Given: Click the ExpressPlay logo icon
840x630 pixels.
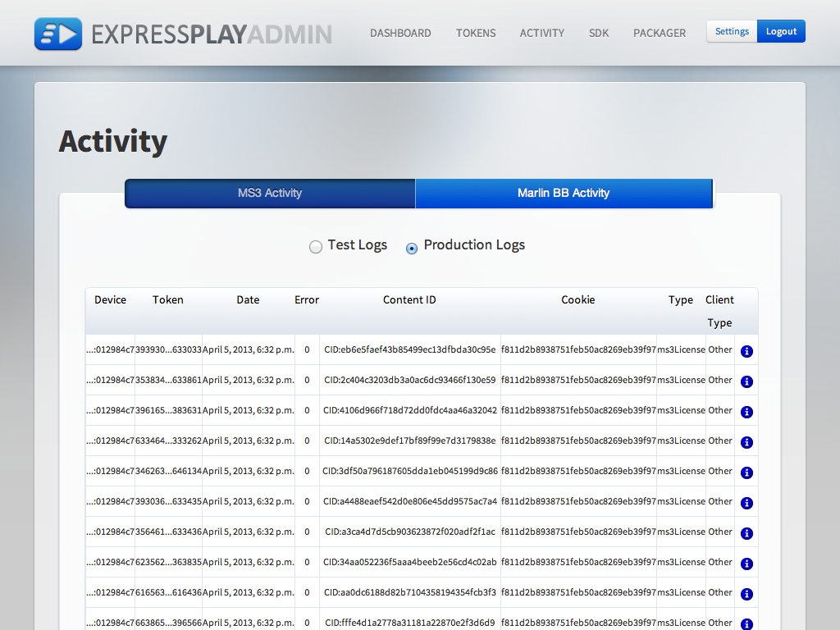Looking at the screenshot, I should pos(58,34).
